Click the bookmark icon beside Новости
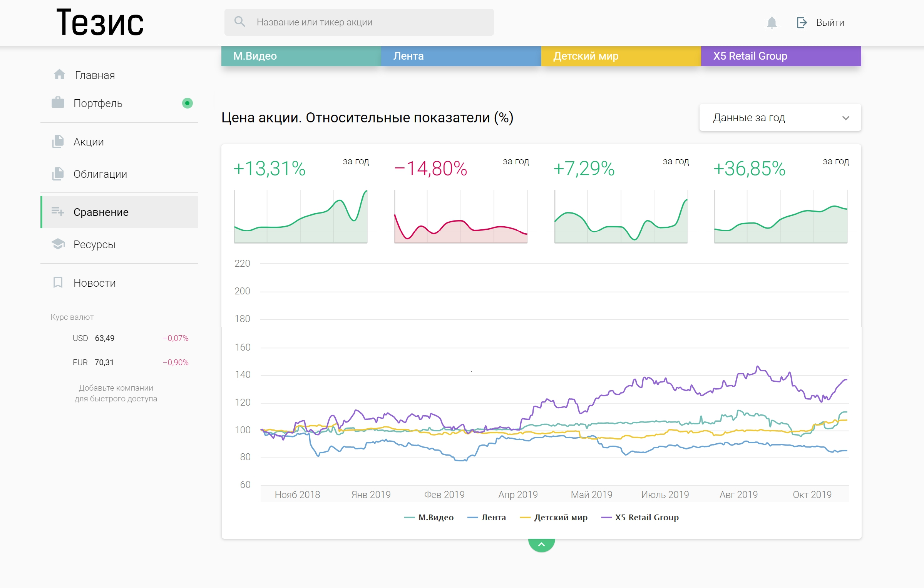This screenshot has height=588, width=924. 58,282
